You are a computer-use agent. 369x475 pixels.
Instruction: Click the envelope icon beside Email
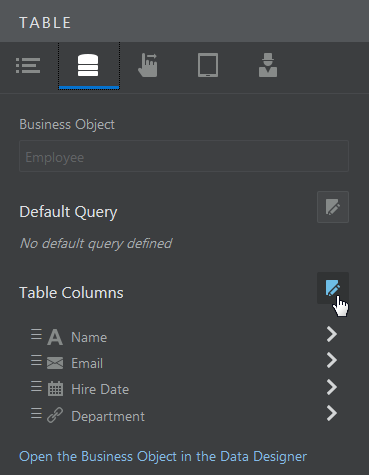pos(55,363)
